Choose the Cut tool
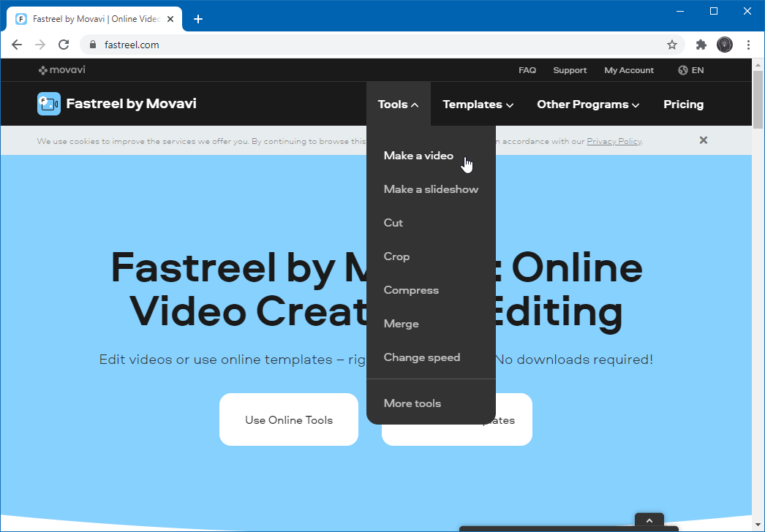This screenshot has height=532, width=765. click(393, 223)
